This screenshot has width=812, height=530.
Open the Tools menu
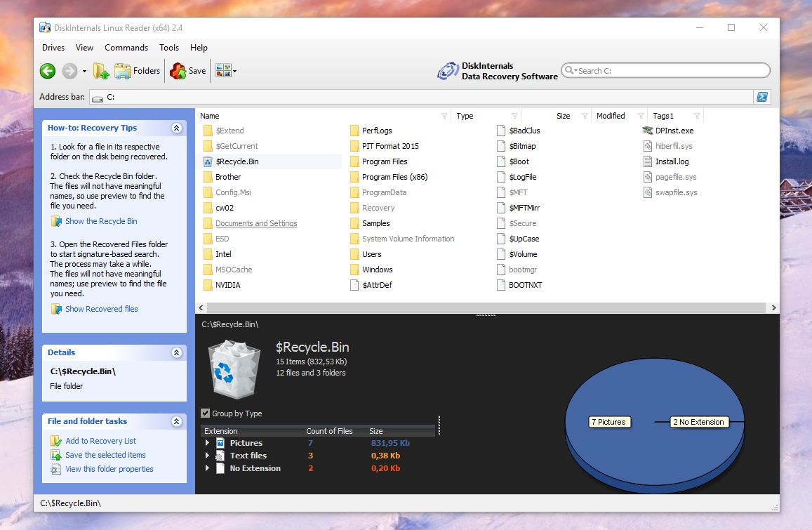pyautogui.click(x=169, y=48)
